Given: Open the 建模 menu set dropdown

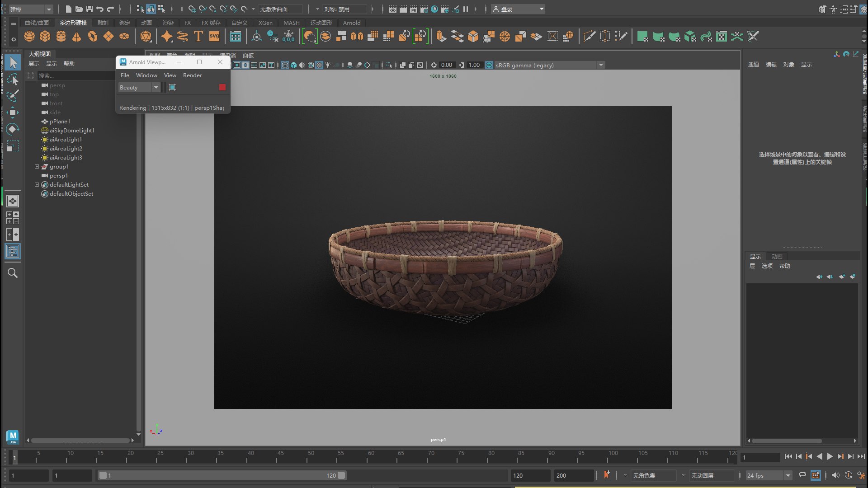Looking at the screenshot, I should 31,9.
